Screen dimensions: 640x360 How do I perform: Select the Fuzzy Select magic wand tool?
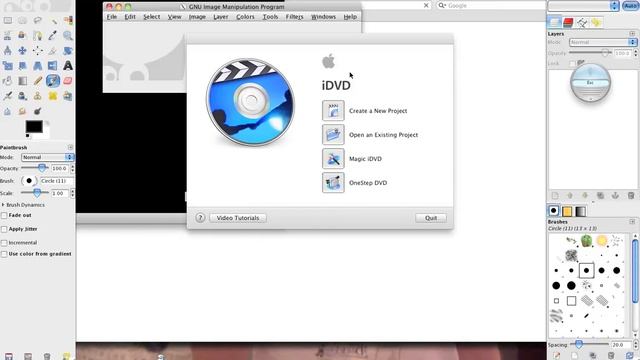pyautogui.click(x=53, y=20)
